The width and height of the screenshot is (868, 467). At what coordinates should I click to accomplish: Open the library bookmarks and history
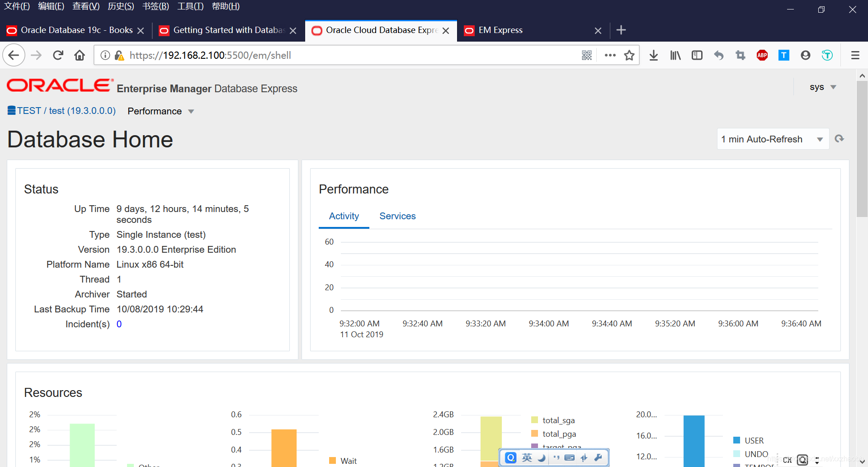[675, 55]
